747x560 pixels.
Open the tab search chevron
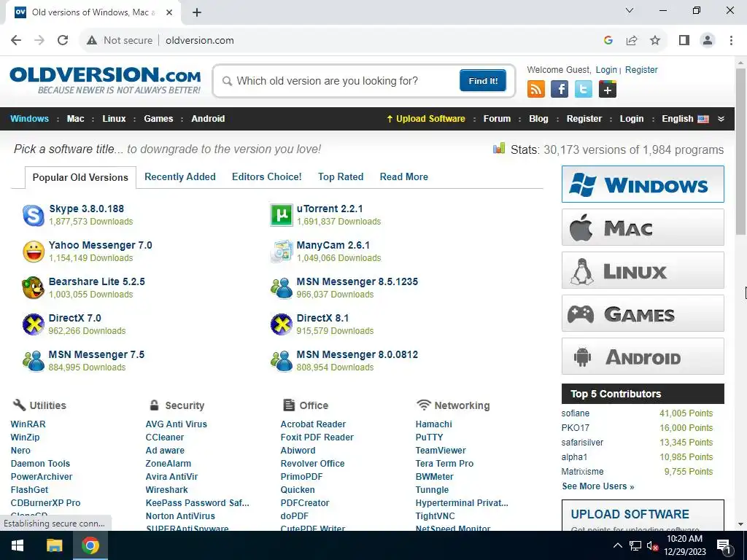pyautogui.click(x=630, y=10)
